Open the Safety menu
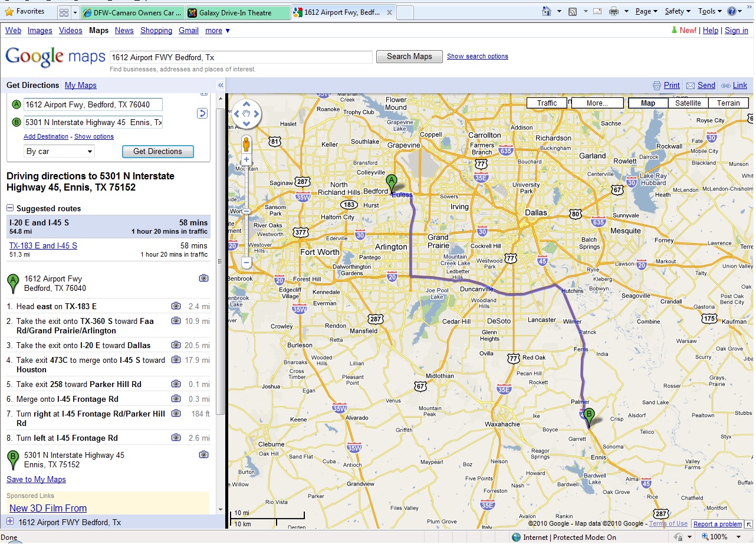756x544 pixels. pyautogui.click(x=678, y=11)
